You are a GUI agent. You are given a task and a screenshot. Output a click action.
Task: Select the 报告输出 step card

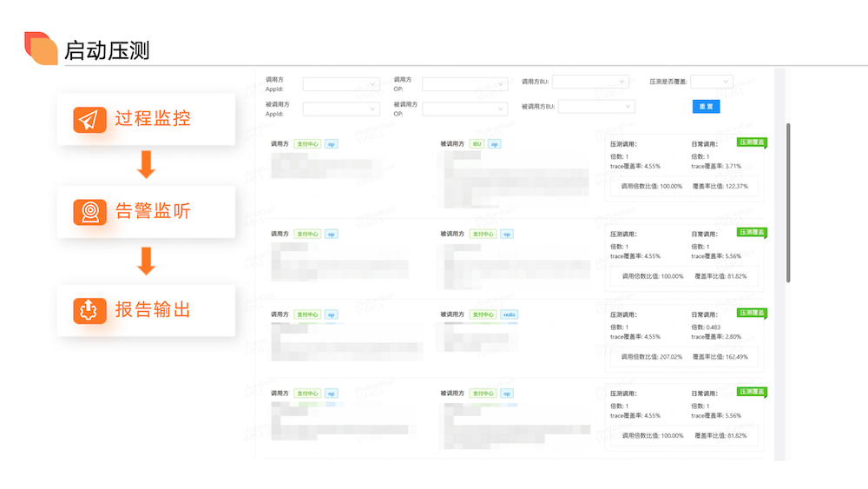(x=146, y=310)
